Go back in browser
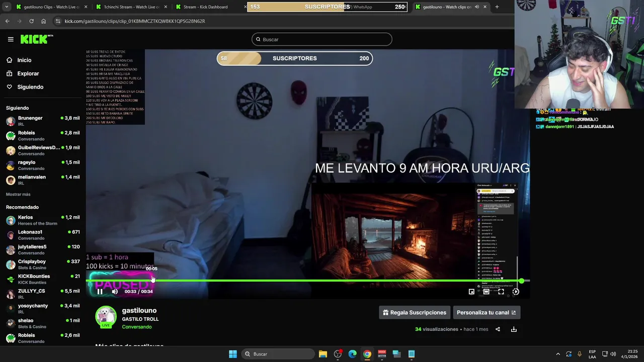The width and height of the screenshot is (644, 362). 7,21
